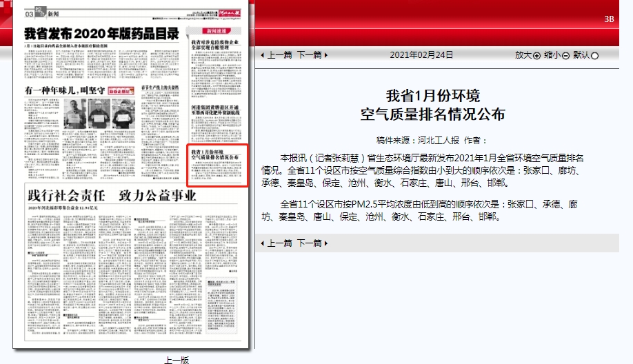Go to next article via top 下一篇

(x=309, y=55)
